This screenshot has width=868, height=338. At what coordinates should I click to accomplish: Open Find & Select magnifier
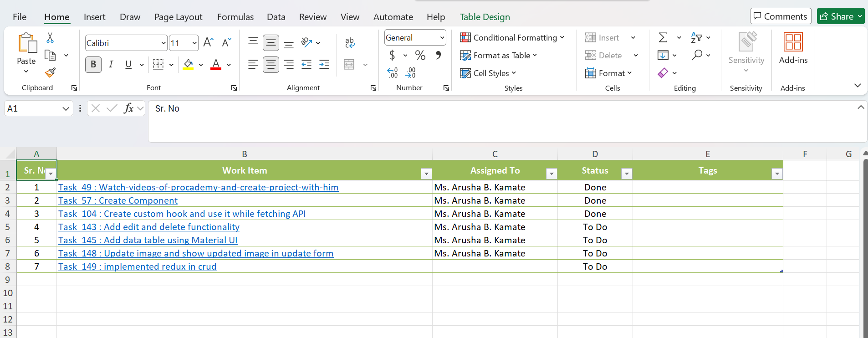point(697,55)
